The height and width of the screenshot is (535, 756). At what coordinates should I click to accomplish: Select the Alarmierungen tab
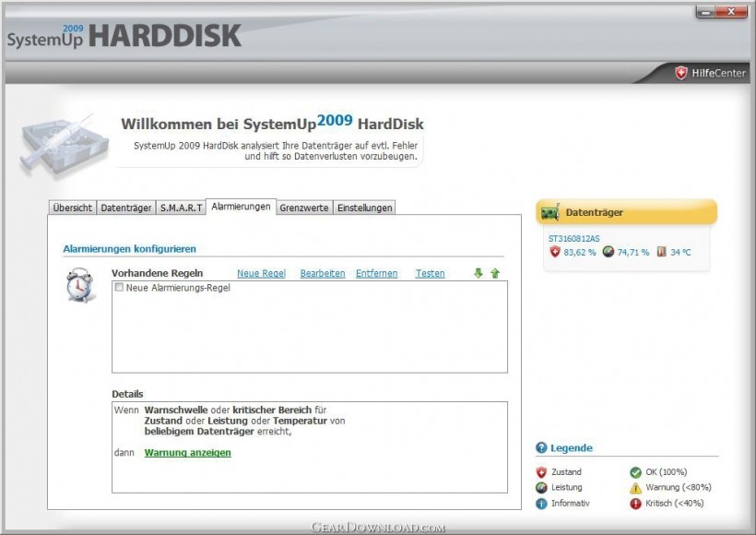[x=241, y=207]
